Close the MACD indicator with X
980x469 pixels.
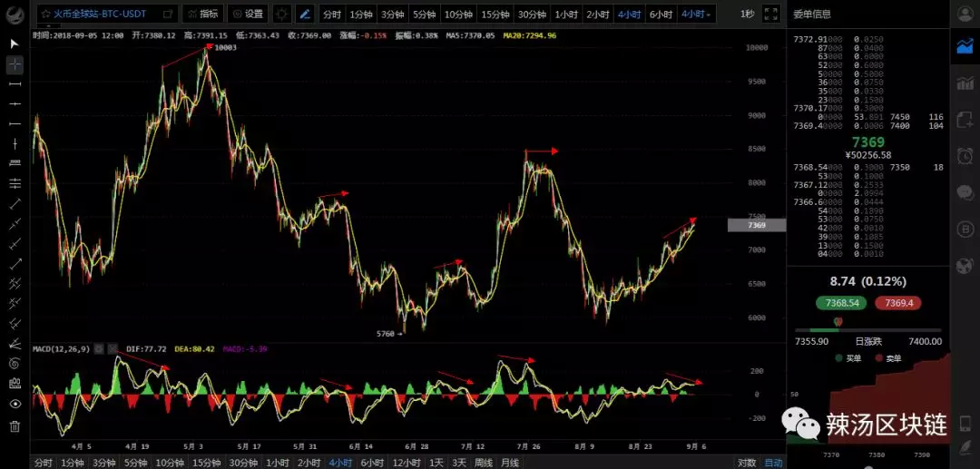[x=112, y=349]
